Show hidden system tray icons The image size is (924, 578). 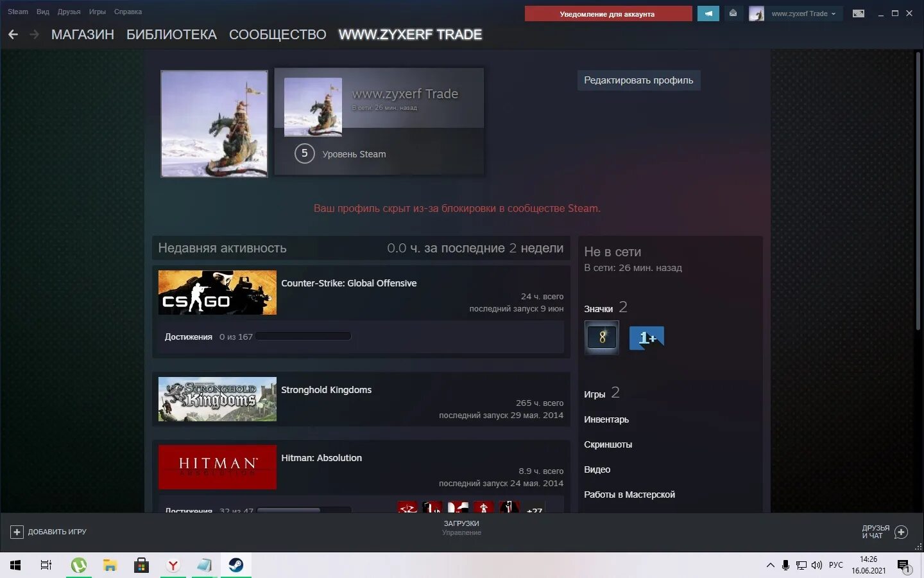pos(770,565)
